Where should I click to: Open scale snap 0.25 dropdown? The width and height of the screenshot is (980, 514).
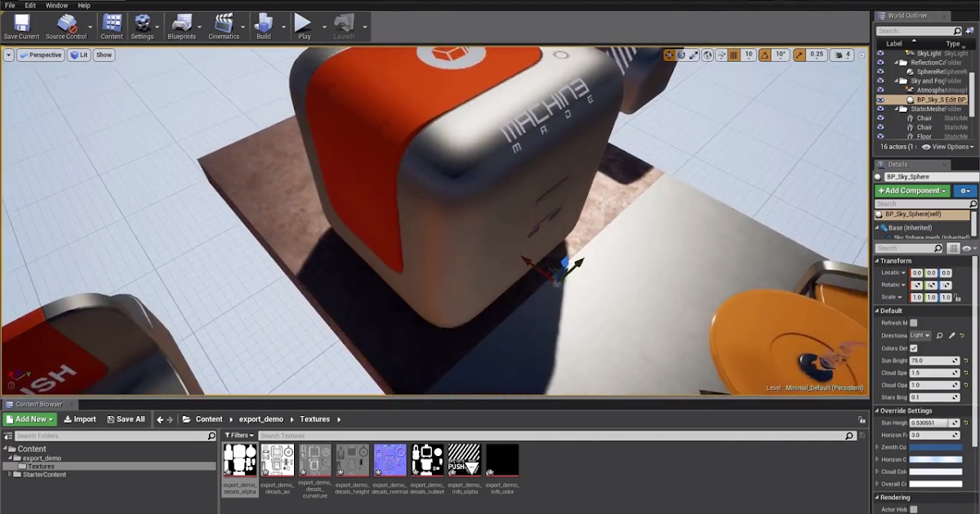point(816,55)
